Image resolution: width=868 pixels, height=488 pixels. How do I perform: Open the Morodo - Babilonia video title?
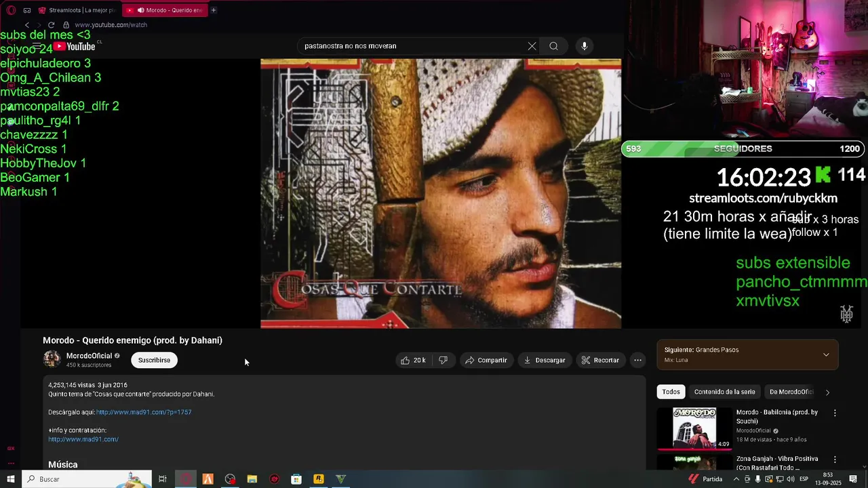(777, 416)
